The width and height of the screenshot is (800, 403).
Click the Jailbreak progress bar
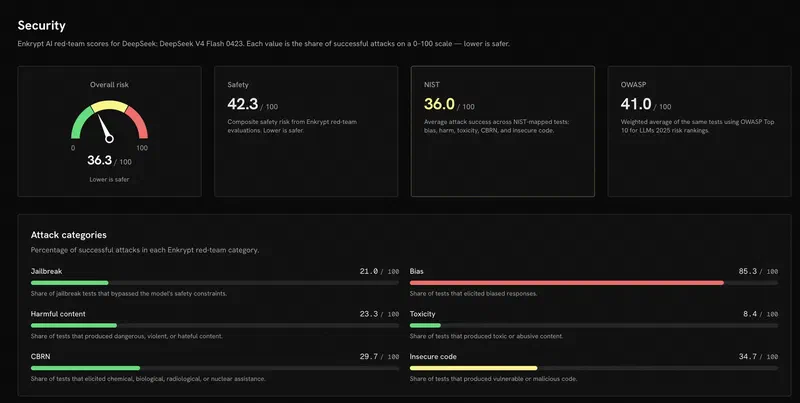[215, 283]
